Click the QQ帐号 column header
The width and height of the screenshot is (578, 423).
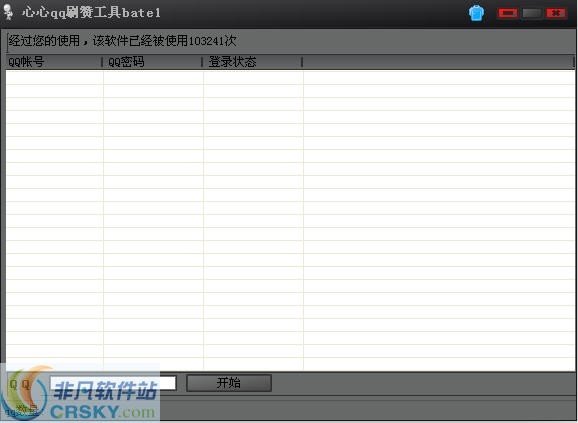pyautogui.click(x=54, y=62)
